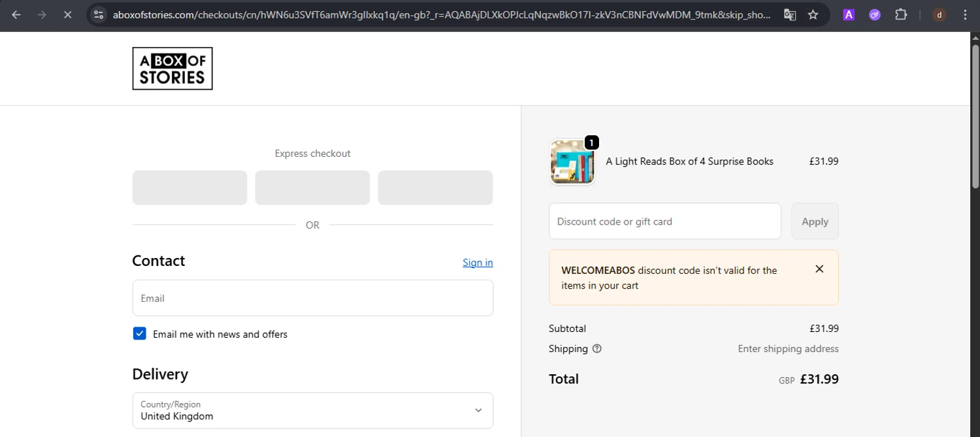Stop the page from loading
980x437 pixels.
pyautogui.click(x=67, y=14)
